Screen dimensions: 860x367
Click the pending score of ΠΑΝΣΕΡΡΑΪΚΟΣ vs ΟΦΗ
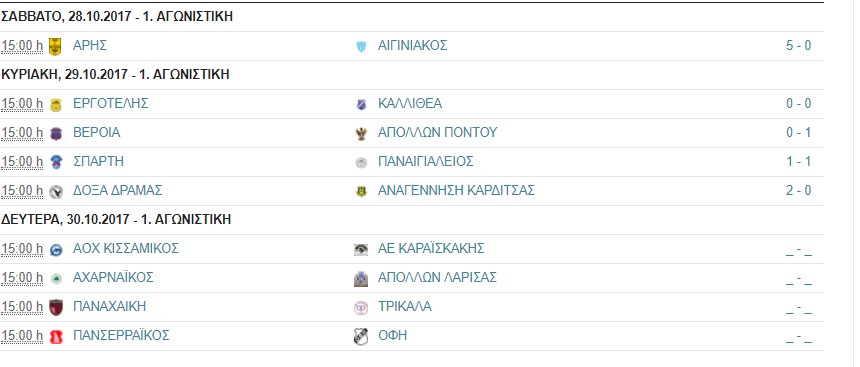coord(798,338)
